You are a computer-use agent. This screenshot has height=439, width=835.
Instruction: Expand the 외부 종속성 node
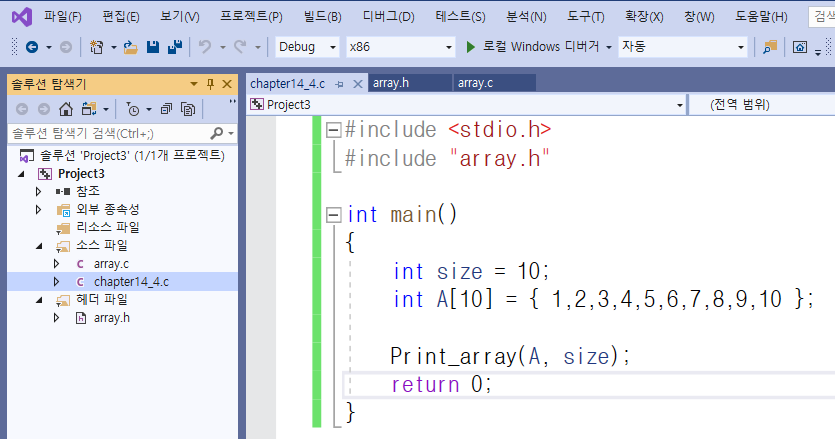click(38, 209)
